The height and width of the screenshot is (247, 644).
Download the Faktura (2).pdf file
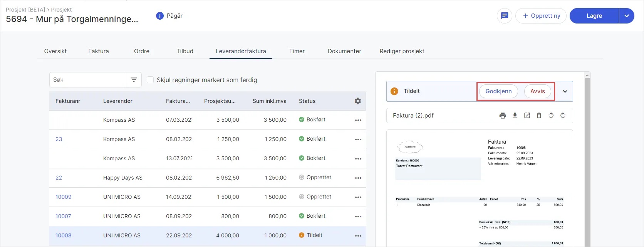pos(515,116)
